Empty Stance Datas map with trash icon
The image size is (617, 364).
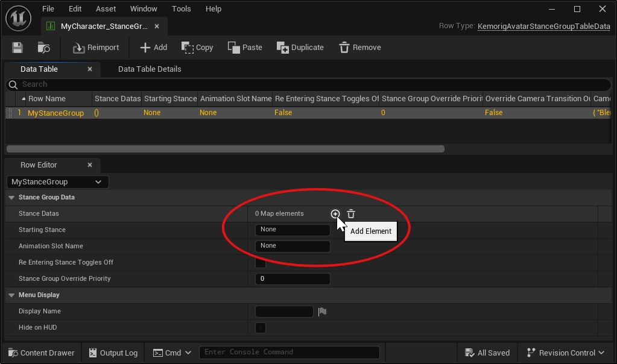point(351,214)
